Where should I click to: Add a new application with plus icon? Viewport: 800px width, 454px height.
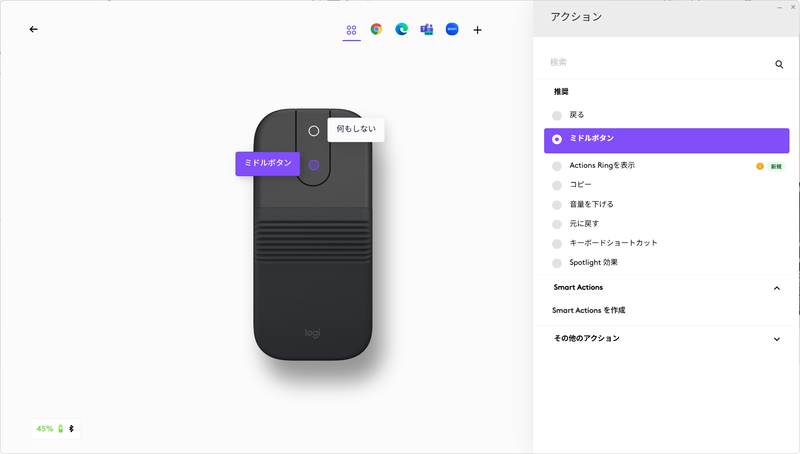[478, 30]
